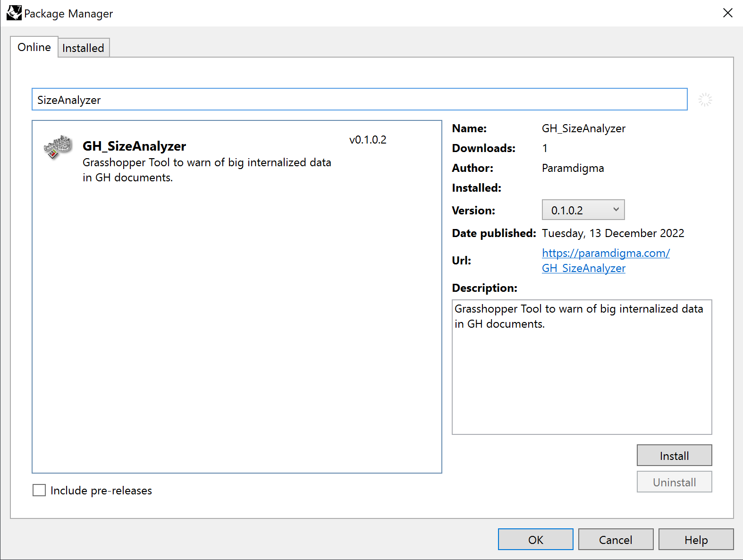This screenshot has width=743, height=560.
Task: Click the v0.1.0.2 version label
Action: [x=368, y=140]
